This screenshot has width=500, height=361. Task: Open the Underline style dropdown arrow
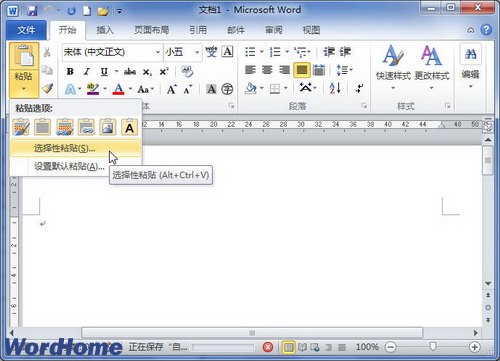[116, 71]
